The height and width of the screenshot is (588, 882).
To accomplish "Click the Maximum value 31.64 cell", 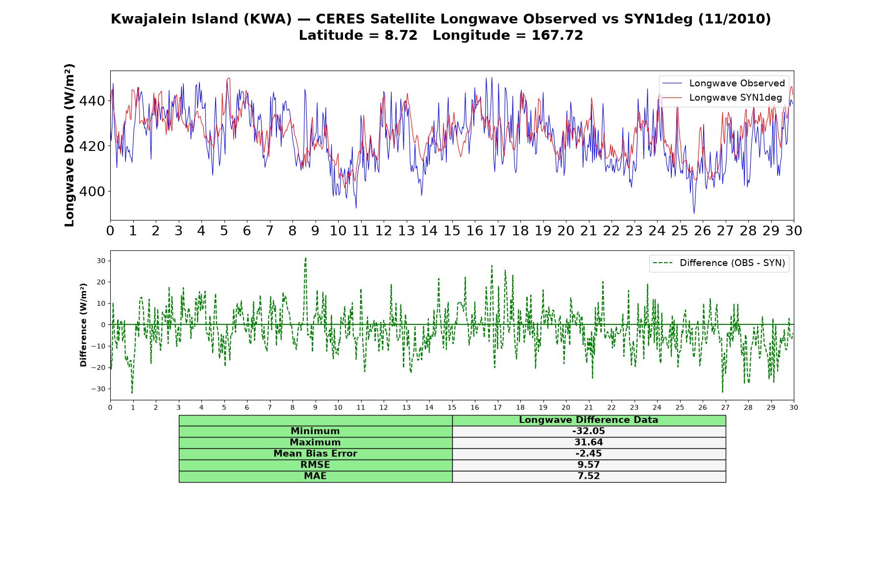I will coord(588,442).
